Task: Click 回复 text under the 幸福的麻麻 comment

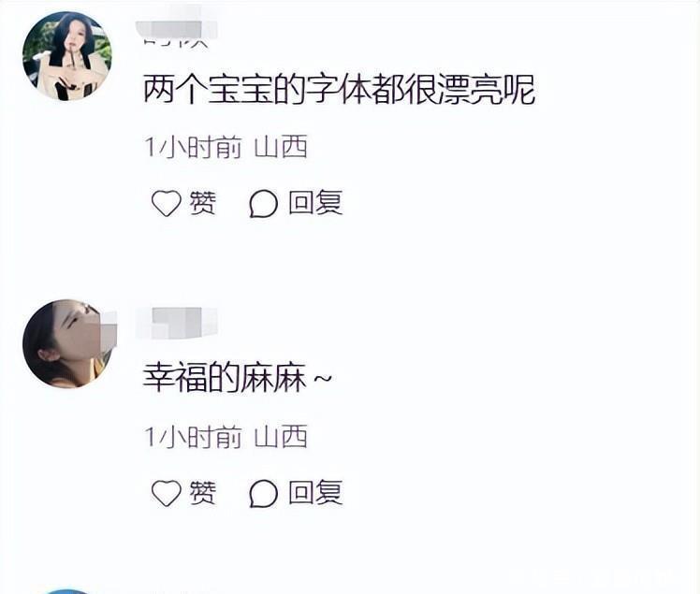Action: pyautogui.click(x=315, y=493)
